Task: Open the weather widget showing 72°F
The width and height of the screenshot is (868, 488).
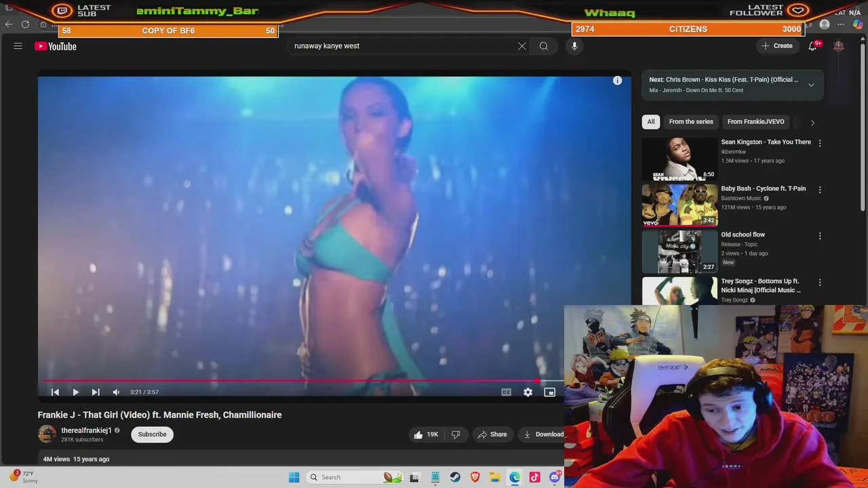Action: click(x=24, y=476)
